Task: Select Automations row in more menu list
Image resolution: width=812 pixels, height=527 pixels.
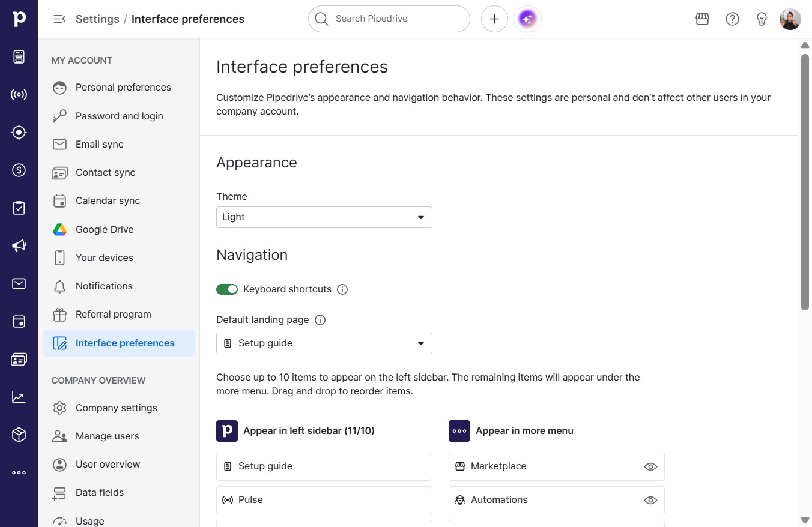Action: pos(557,500)
